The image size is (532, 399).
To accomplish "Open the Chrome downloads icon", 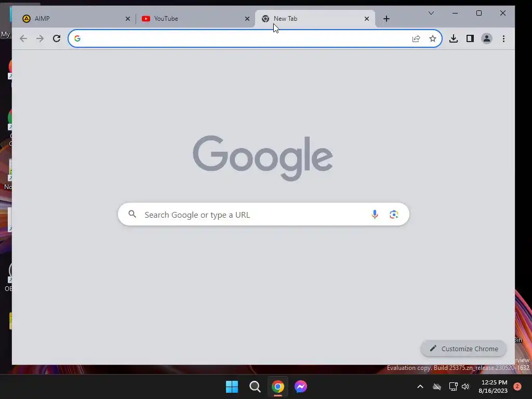I will (x=454, y=38).
